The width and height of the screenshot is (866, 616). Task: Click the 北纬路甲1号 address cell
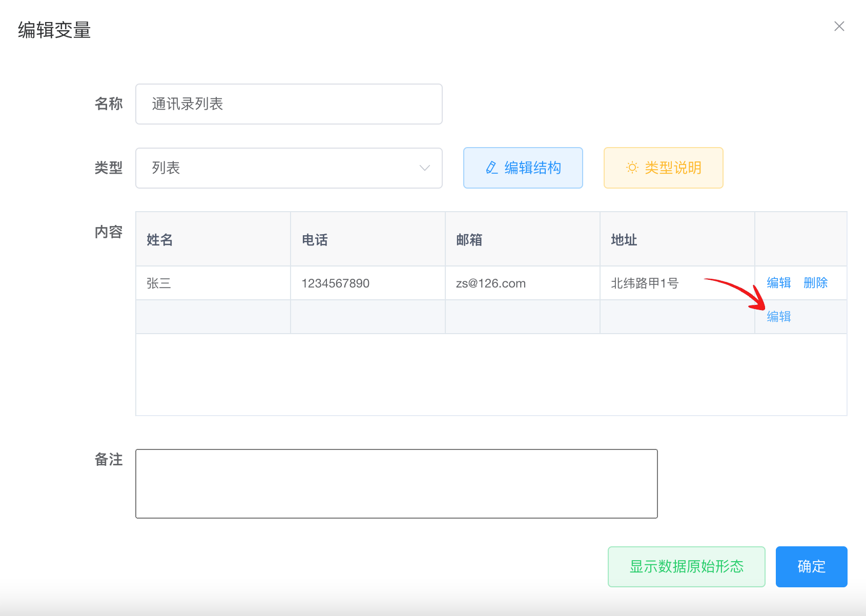[677, 283]
